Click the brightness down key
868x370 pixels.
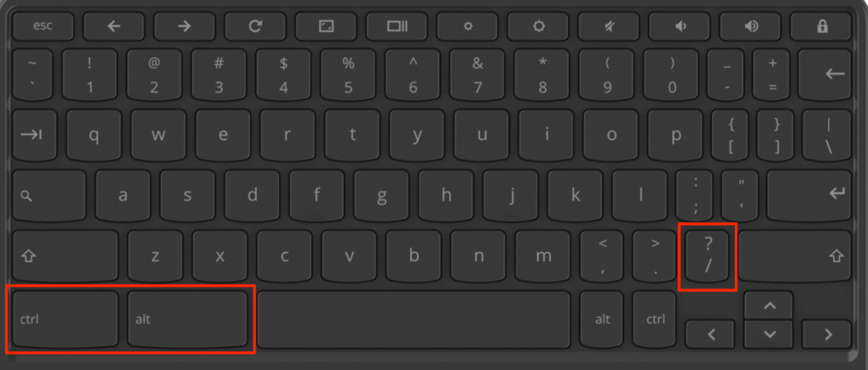(468, 26)
